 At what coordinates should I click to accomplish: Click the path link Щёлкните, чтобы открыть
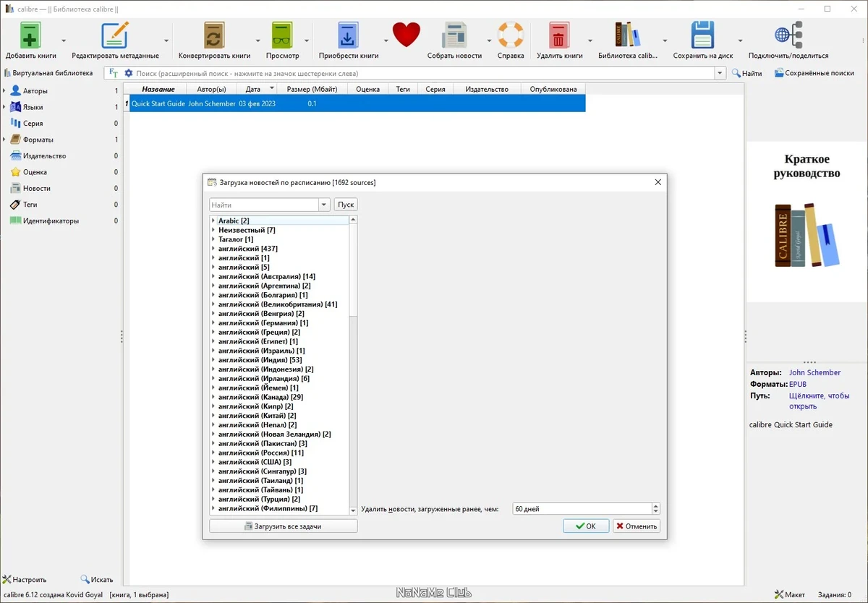click(819, 401)
